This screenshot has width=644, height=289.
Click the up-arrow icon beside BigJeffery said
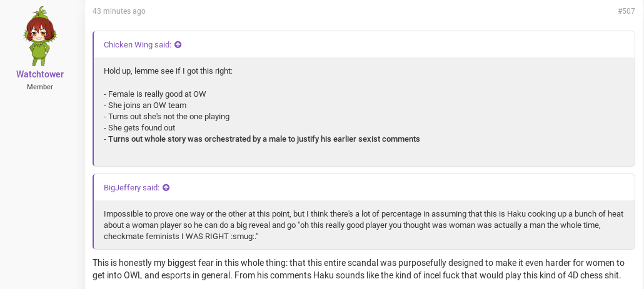(x=166, y=188)
